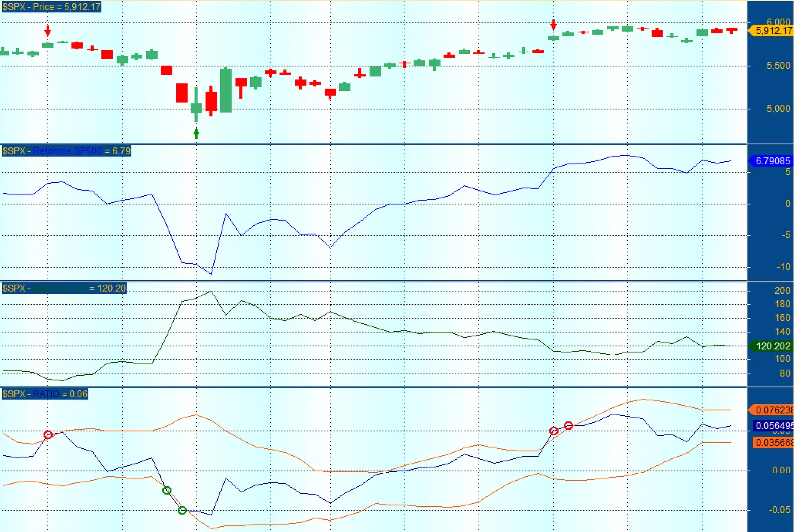
Task: Click the 5,000 price axis label
Action: 778,108
